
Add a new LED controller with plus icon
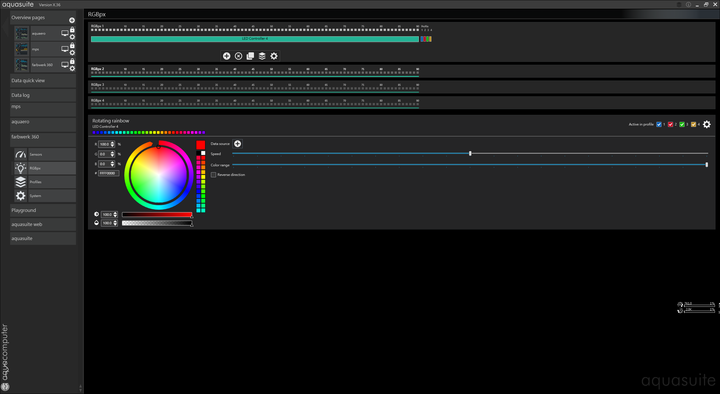(226, 56)
